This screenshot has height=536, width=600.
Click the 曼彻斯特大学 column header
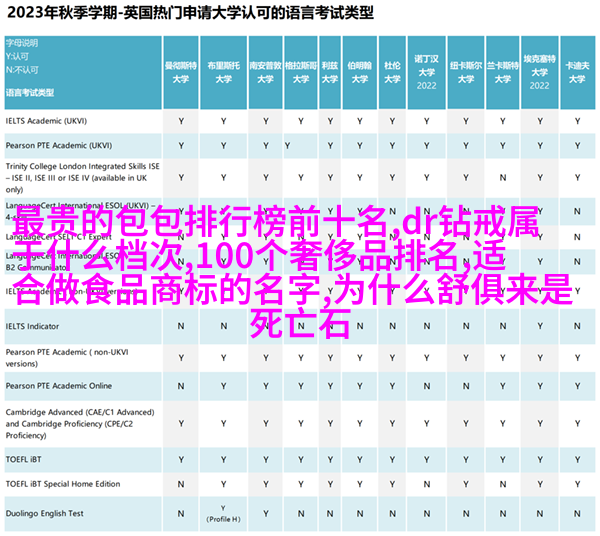coord(181,72)
